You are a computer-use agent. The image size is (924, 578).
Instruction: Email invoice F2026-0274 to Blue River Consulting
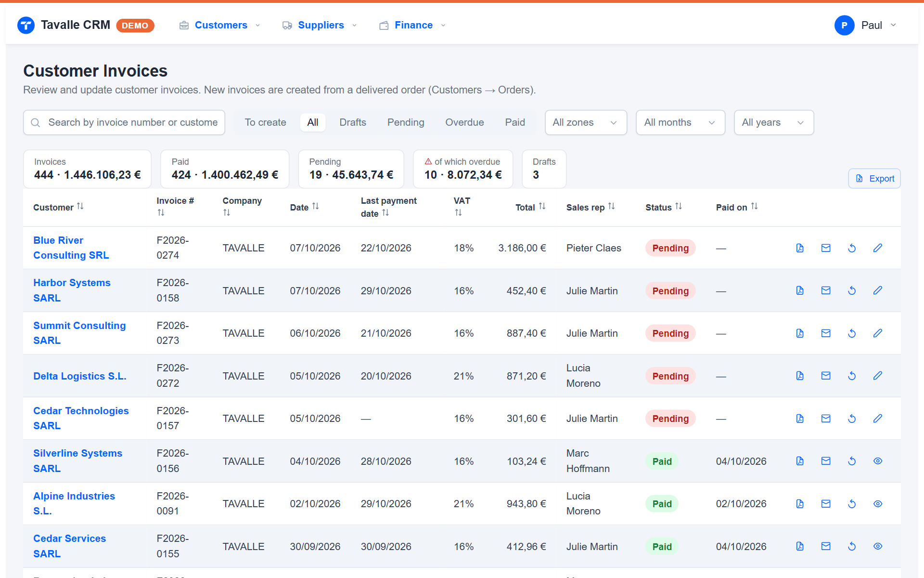click(826, 248)
